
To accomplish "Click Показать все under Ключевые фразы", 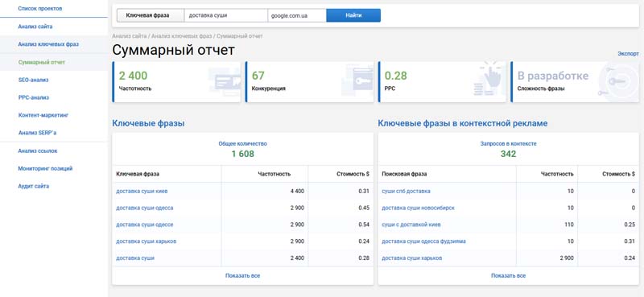I will [x=243, y=275].
